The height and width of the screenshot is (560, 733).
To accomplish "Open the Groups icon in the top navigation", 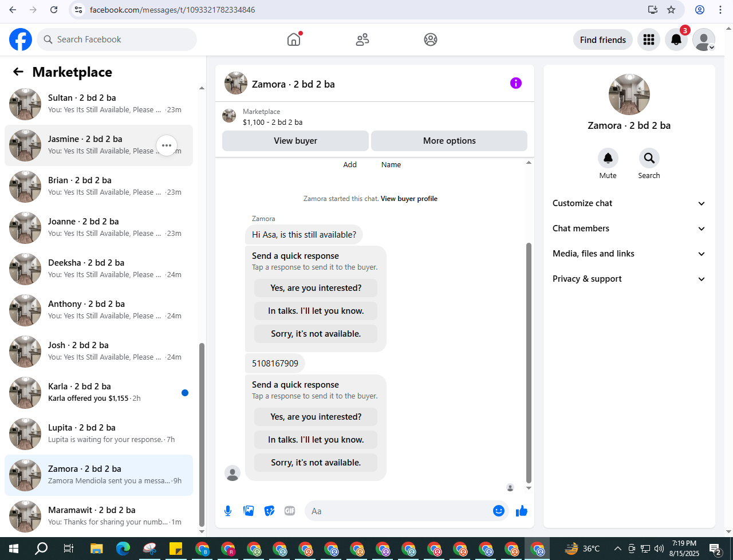I will click(431, 40).
